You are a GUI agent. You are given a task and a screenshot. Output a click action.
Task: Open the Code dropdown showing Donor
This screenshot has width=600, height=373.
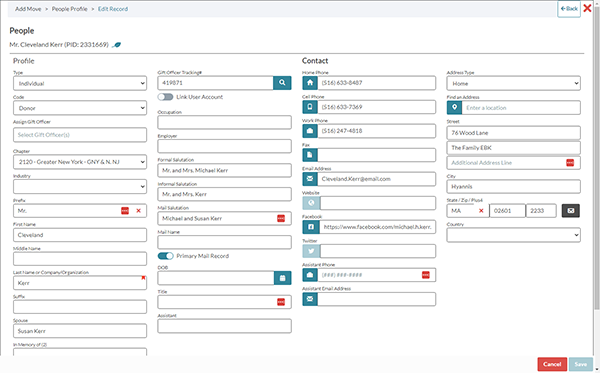pyautogui.click(x=80, y=108)
